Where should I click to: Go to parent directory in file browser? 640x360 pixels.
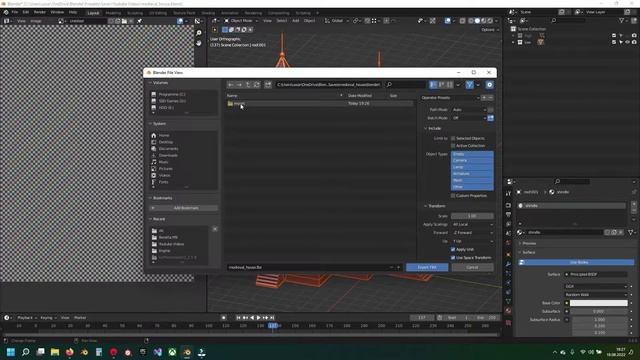coord(248,84)
